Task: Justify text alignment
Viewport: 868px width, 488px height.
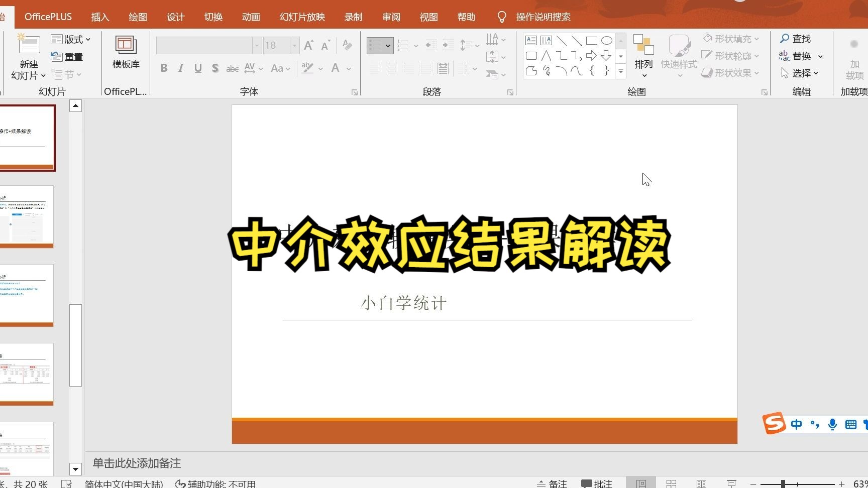Action: click(426, 68)
